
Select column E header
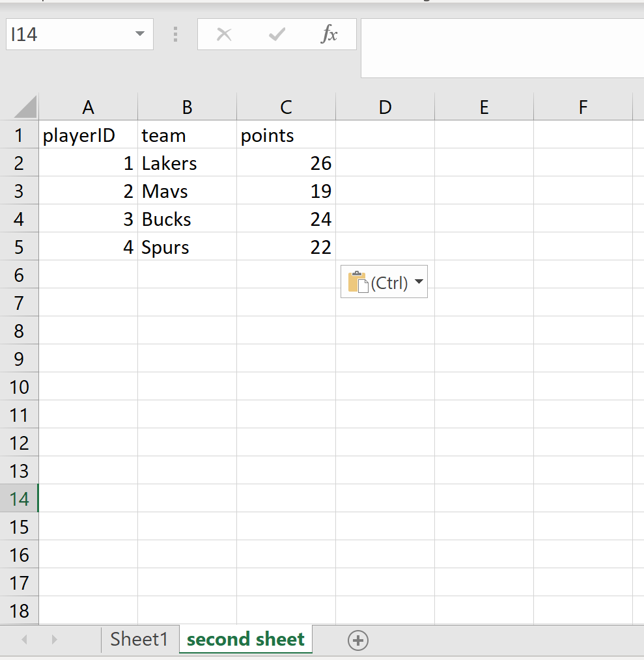coord(484,107)
